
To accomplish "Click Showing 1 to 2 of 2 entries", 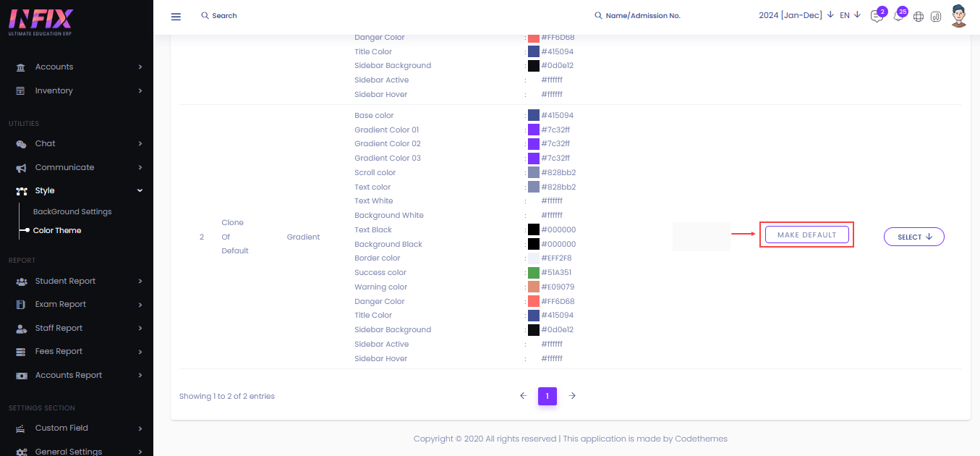I will point(227,396).
